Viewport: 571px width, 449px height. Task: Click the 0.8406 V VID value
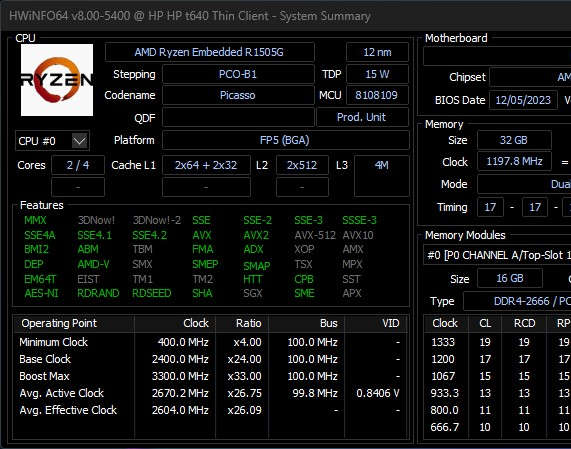tap(378, 393)
